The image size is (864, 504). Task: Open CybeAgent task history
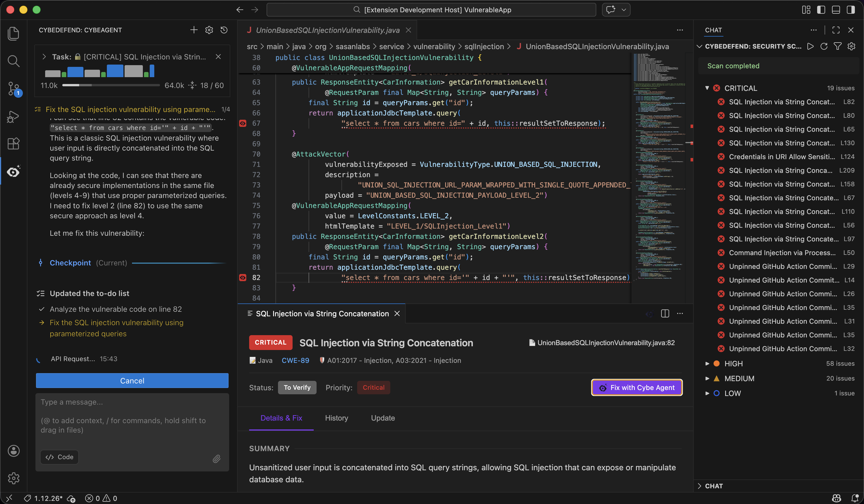[x=224, y=30]
